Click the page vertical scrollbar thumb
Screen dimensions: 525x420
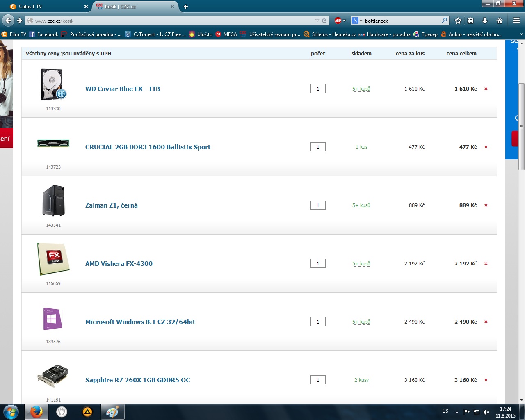click(x=522, y=126)
